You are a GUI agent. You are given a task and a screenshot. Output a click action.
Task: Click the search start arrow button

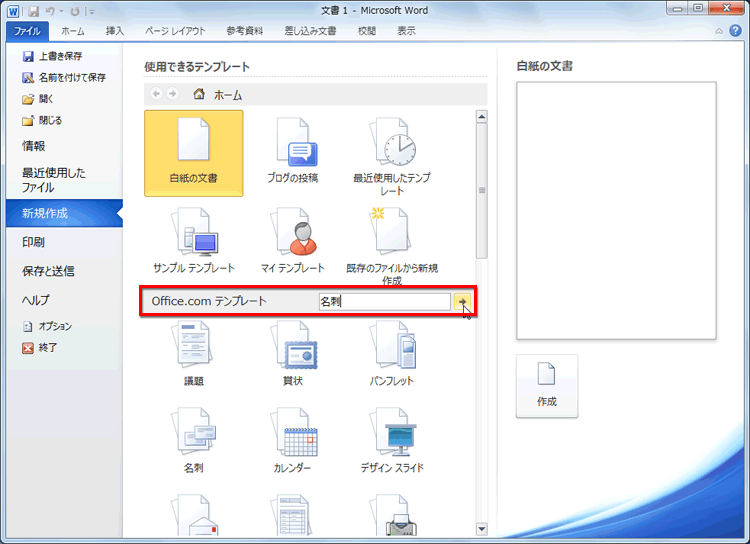coord(462,301)
